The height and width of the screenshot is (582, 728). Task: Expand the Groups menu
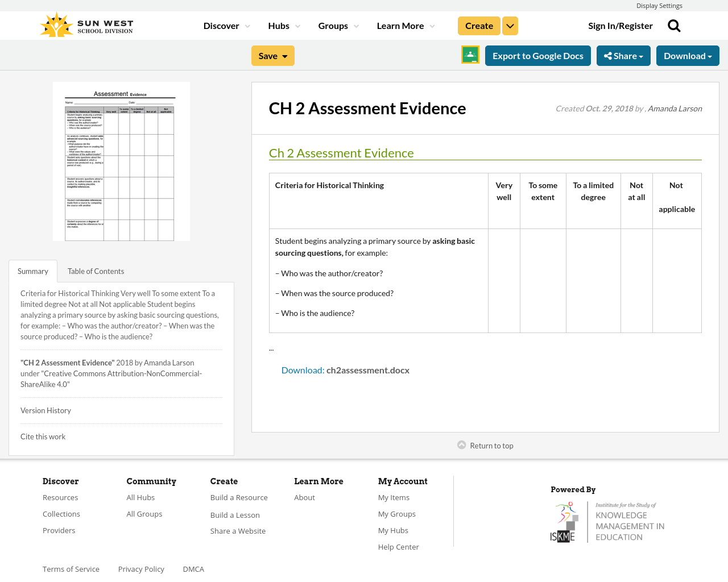click(x=338, y=24)
